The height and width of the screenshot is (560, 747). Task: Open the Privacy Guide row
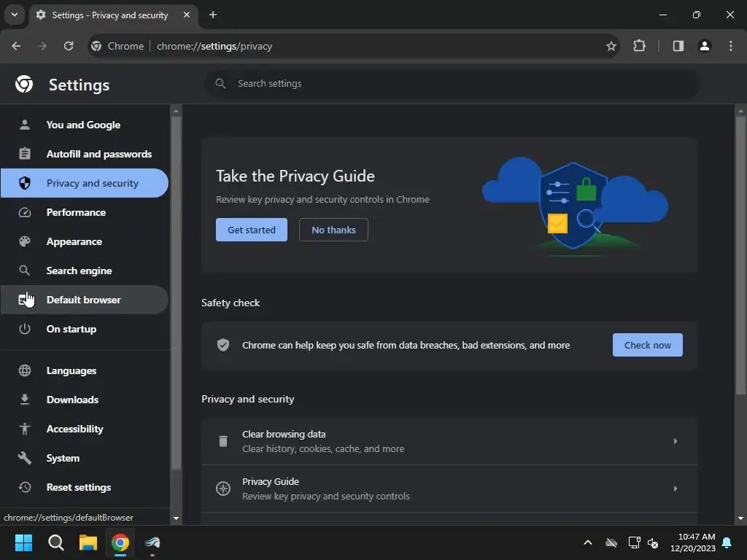449,489
